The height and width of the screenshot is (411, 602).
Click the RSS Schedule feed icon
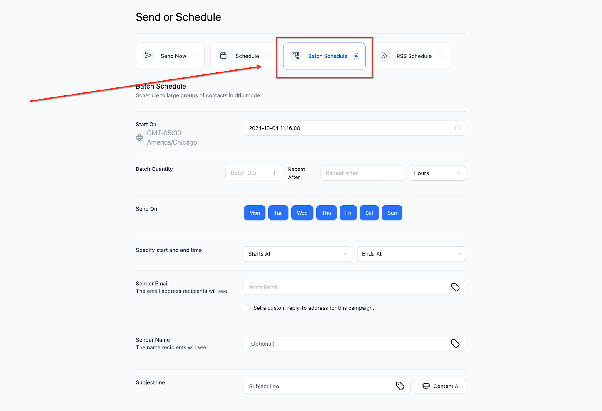(x=384, y=56)
